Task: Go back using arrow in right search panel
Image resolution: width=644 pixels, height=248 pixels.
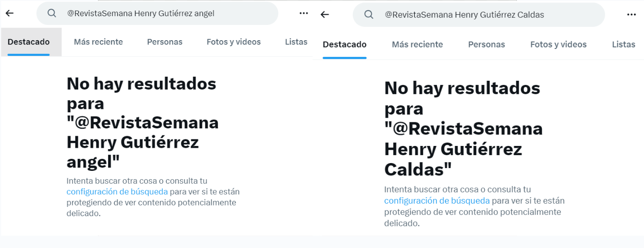Action: (325, 15)
